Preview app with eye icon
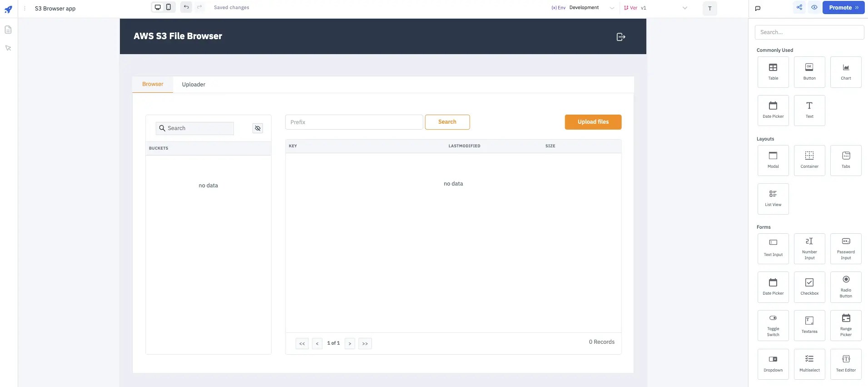 (x=814, y=7)
